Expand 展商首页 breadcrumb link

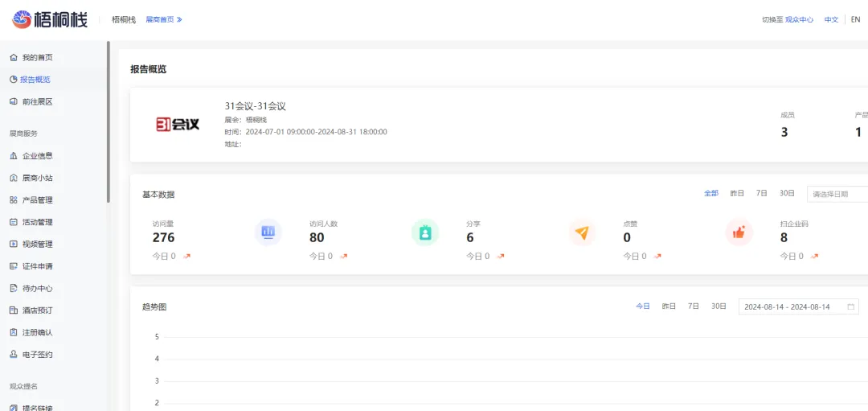164,19
